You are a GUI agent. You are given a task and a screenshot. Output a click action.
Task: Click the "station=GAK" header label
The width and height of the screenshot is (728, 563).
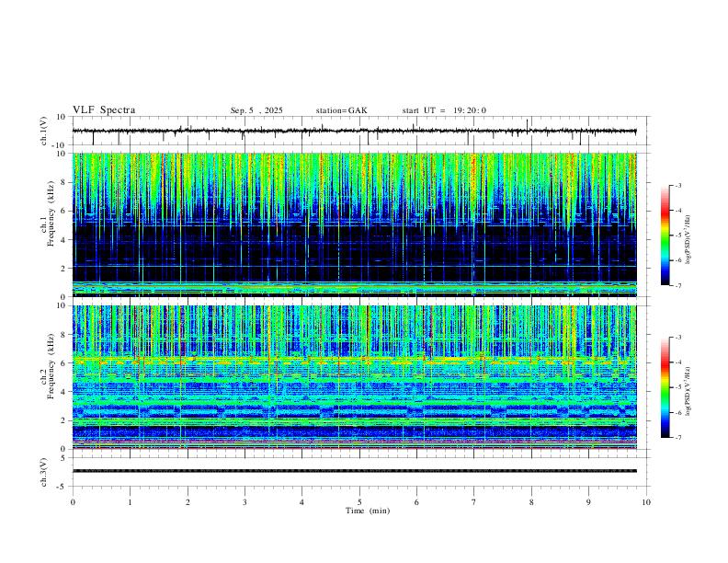(341, 110)
